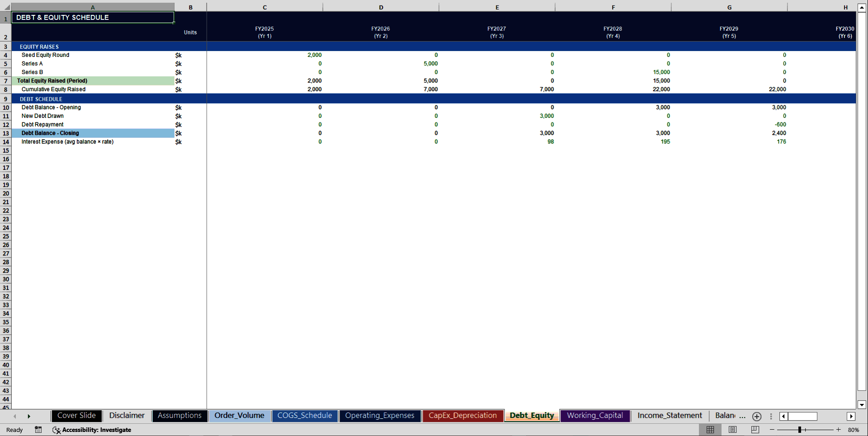Select the Debt Balance - Closing cell

pos(50,133)
